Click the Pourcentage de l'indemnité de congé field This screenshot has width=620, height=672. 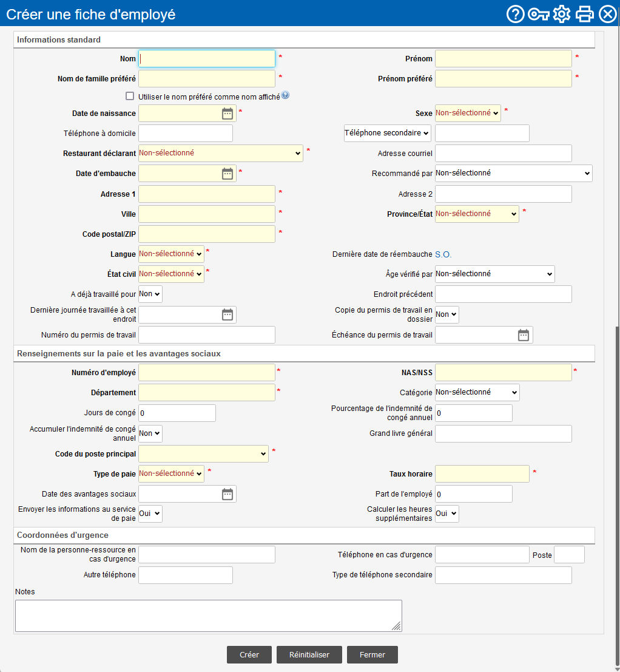(474, 413)
